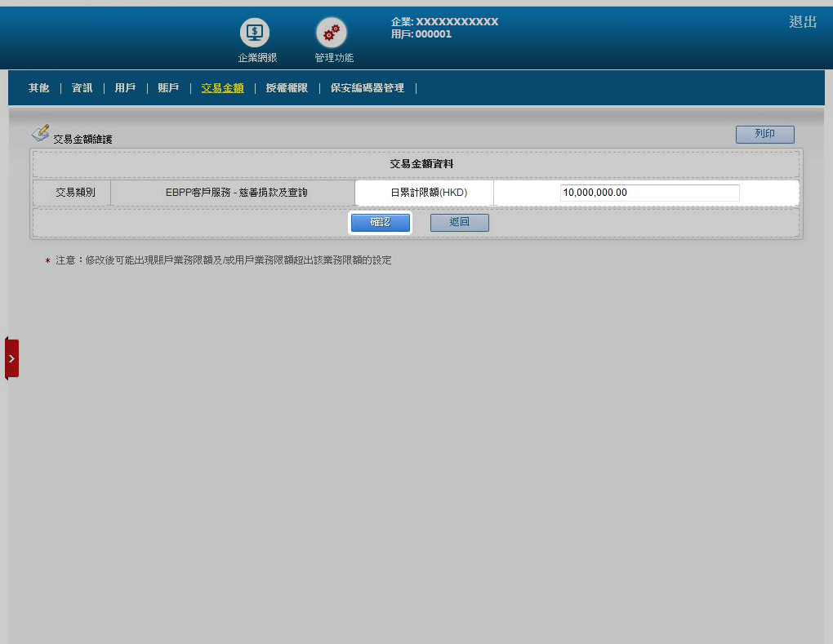Switch to the 賬戶 menu item

click(x=168, y=88)
